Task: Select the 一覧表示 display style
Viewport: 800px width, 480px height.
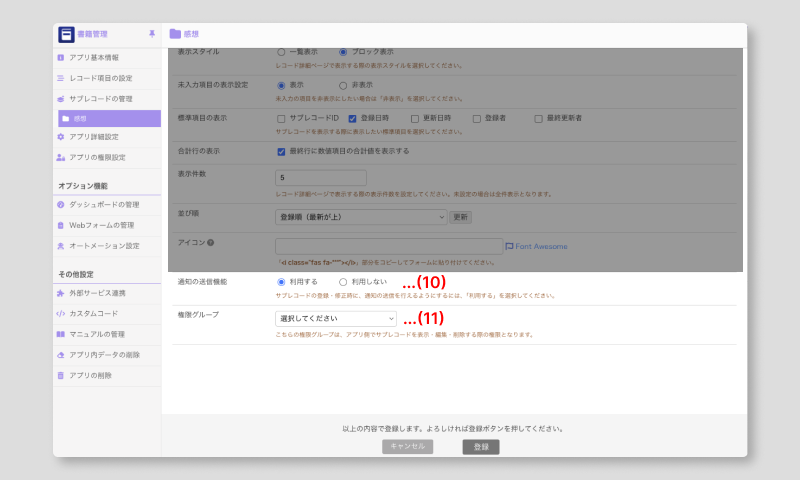Action: point(281,52)
